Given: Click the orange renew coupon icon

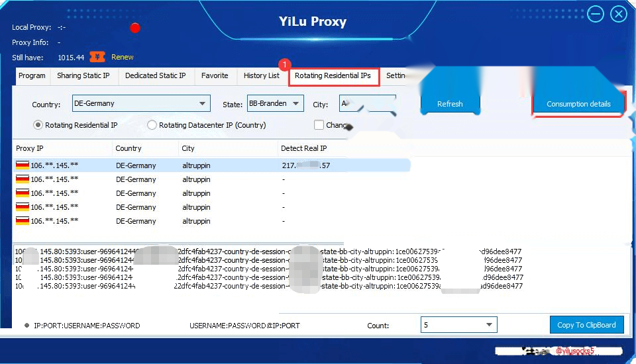Looking at the screenshot, I should pos(97,57).
